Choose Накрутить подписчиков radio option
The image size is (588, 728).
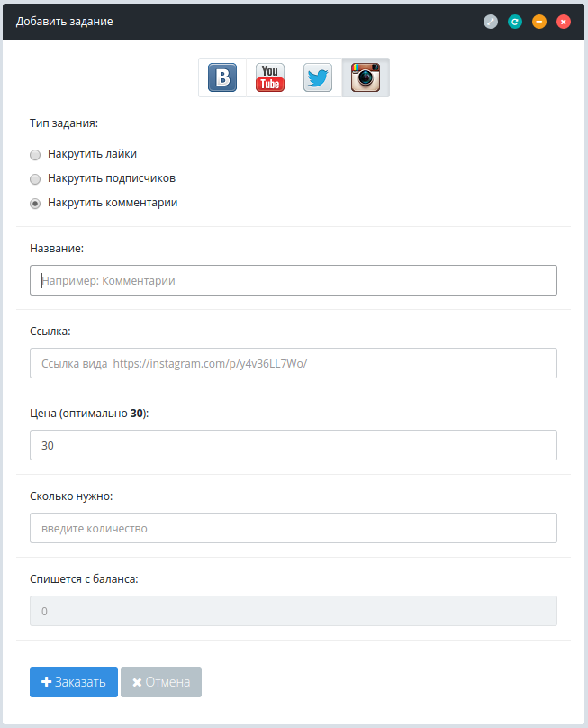click(35, 178)
